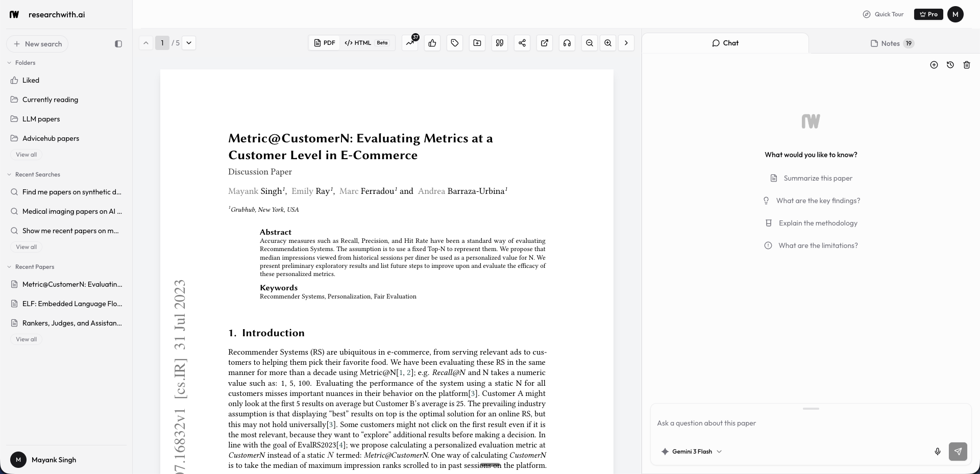Click the share icon
Viewport: 980px width, 474px height.
click(522, 43)
